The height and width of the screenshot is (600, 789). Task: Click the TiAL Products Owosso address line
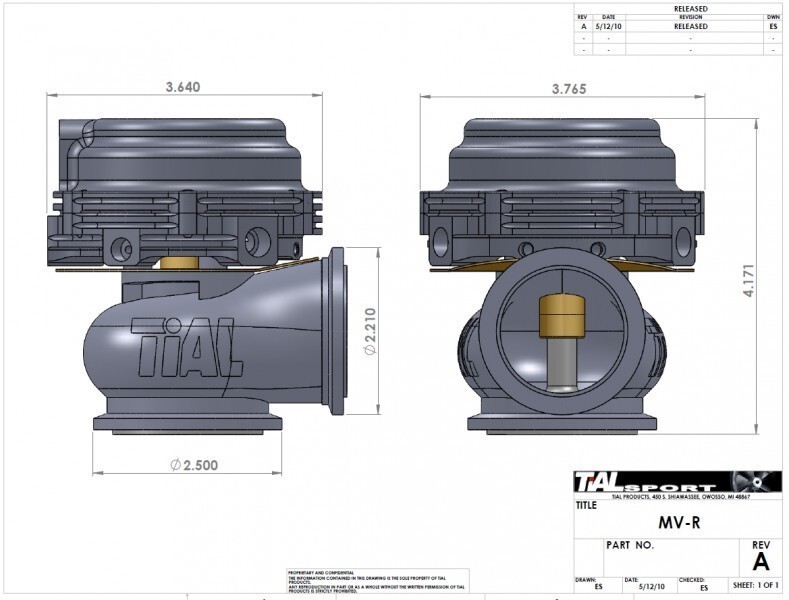point(681,497)
